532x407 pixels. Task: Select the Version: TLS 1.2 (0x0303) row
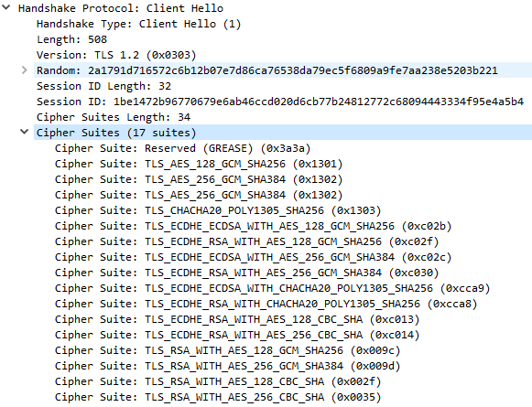(116, 55)
